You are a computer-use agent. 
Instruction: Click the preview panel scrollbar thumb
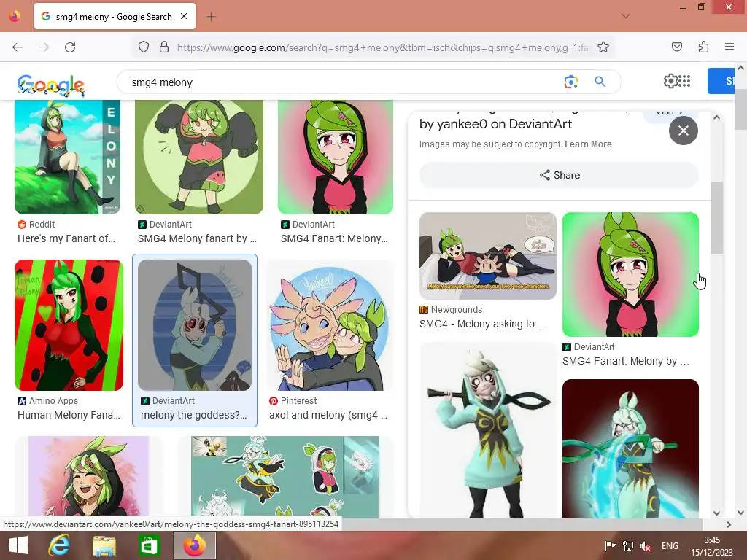point(716,217)
